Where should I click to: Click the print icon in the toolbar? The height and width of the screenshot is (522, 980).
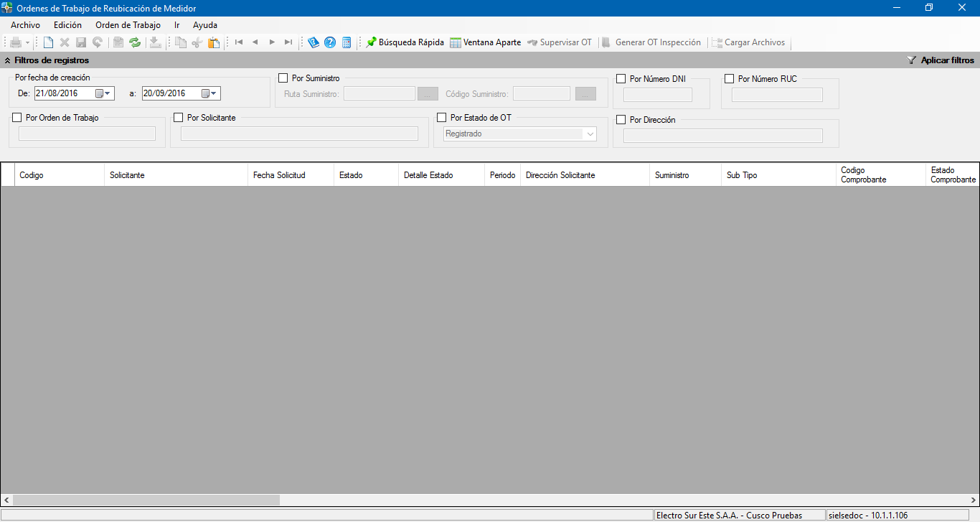point(16,43)
